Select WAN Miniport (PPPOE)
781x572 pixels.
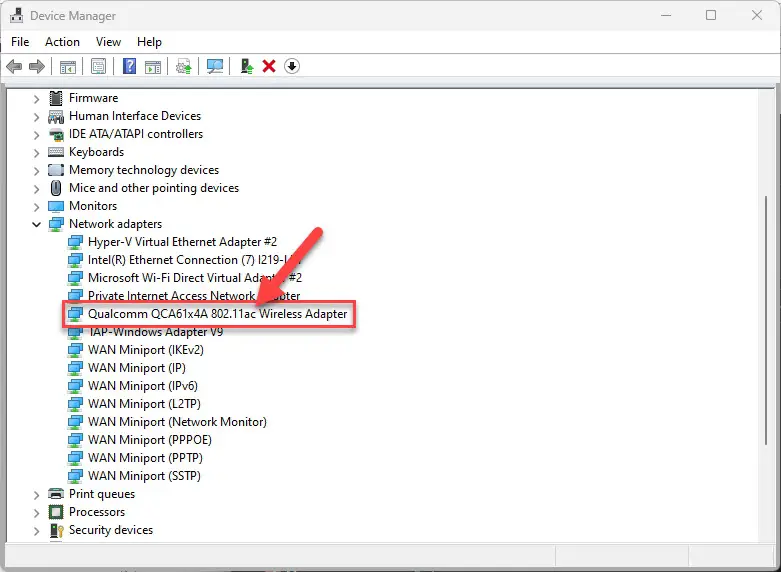[x=150, y=440]
